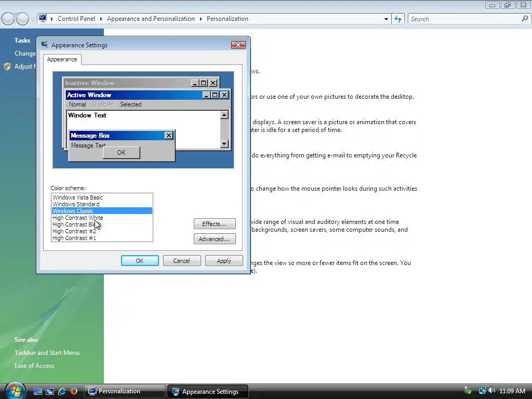Click the preview Message Box close button
This screenshot has width=532, height=399.
tap(169, 136)
